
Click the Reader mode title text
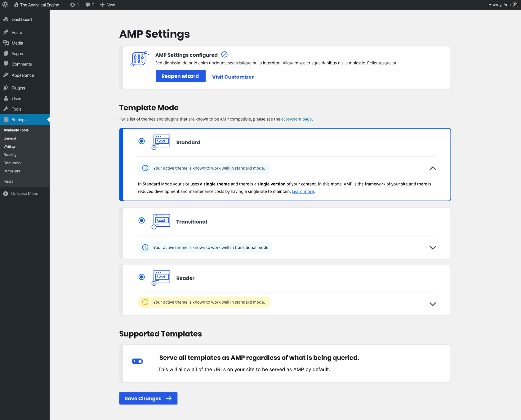185,278
